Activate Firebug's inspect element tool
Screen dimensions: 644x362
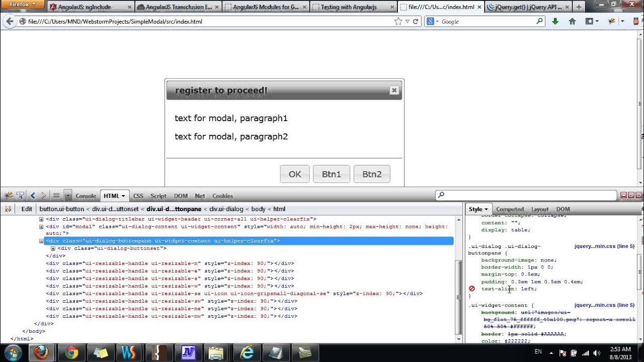click(x=21, y=196)
